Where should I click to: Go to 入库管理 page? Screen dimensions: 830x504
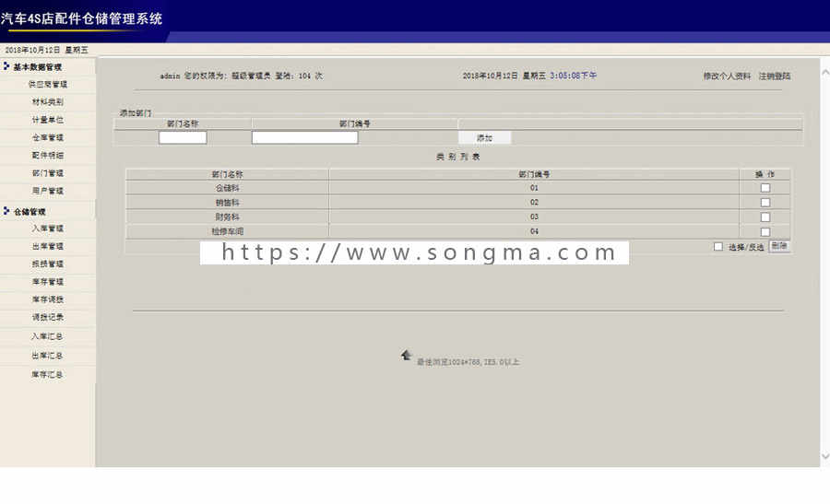click(48, 229)
